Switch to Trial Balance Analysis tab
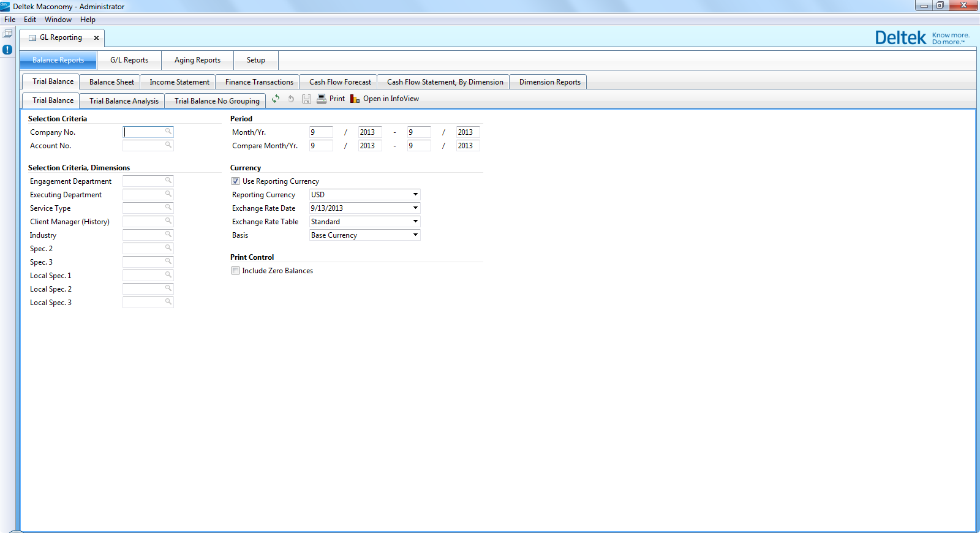The width and height of the screenshot is (980, 533). coord(124,101)
